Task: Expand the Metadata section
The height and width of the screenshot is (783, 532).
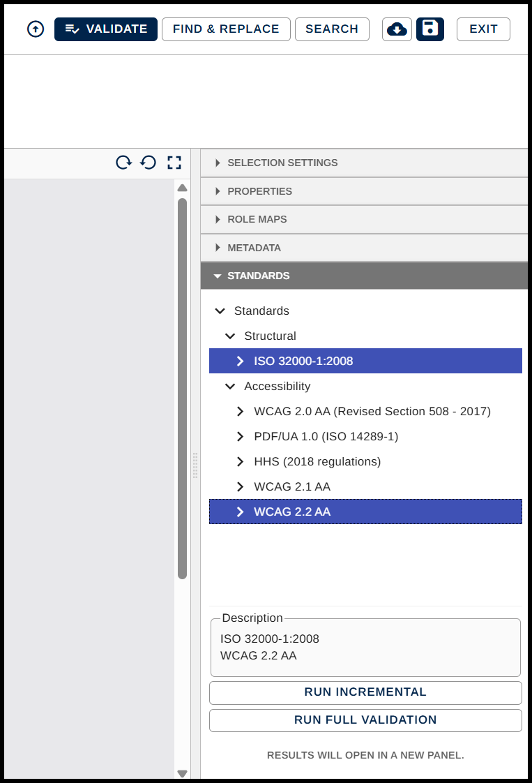Action: point(364,248)
